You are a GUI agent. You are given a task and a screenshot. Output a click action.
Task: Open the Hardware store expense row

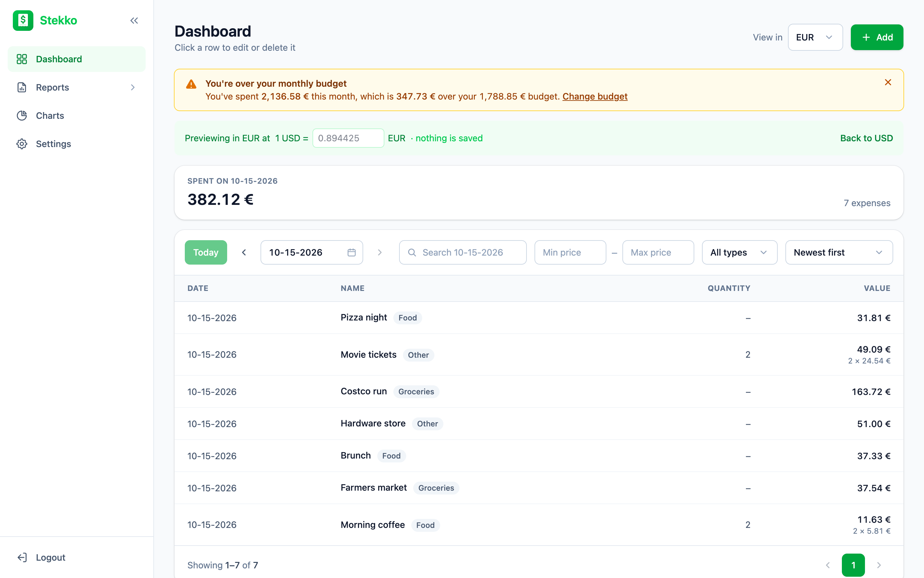coord(539,424)
